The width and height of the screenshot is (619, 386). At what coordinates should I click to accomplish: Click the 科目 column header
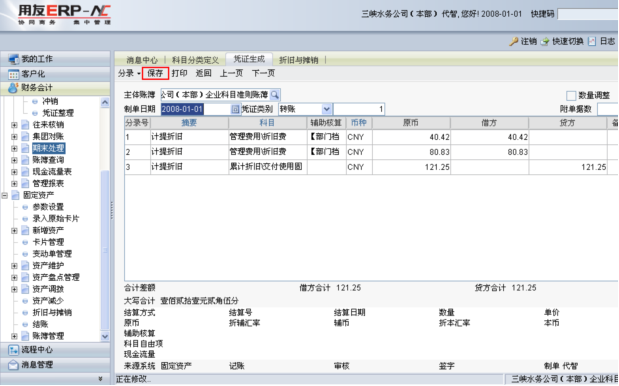pos(267,123)
